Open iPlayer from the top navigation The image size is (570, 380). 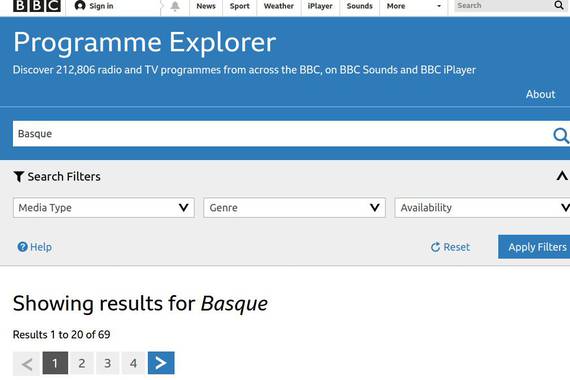tap(320, 6)
